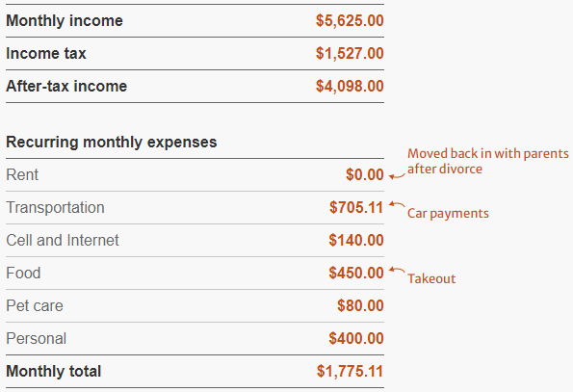
Task: Select the Rent amount $0.00
Action: click(x=365, y=174)
